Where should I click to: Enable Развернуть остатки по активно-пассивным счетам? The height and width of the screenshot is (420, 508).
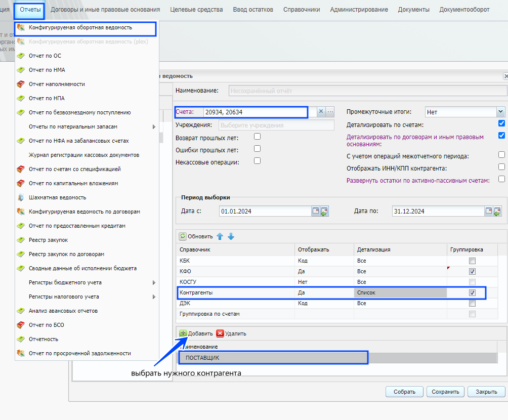point(501,179)
